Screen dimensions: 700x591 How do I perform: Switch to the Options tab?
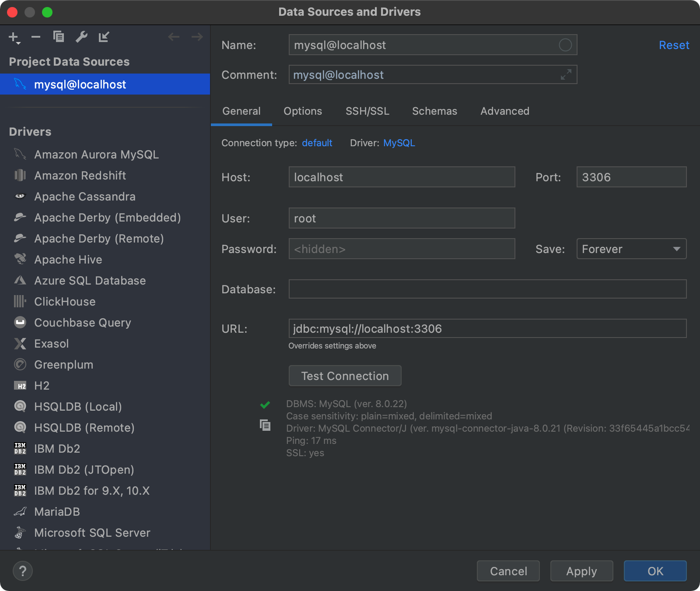pos(303,111)
